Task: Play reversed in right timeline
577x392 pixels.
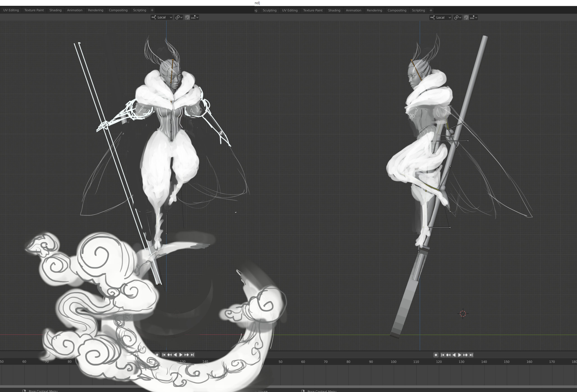Action: coord(454,355)
